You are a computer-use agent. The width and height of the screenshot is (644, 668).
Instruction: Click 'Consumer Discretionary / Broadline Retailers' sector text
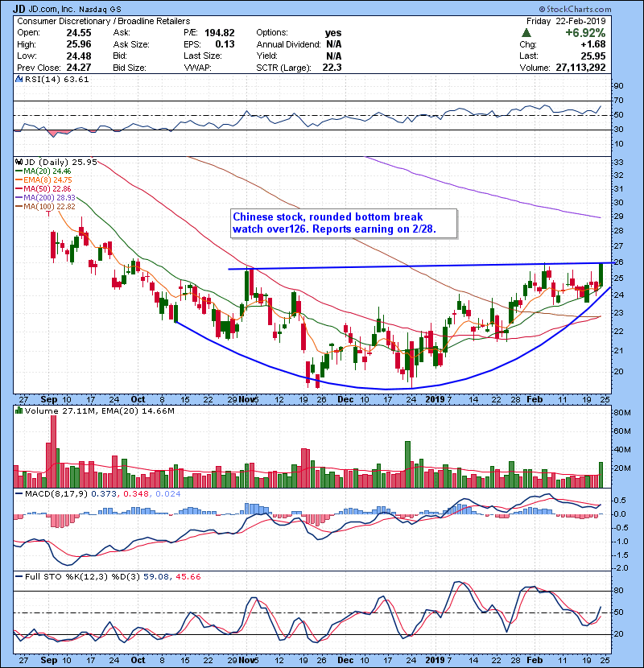tap(104, 21)
